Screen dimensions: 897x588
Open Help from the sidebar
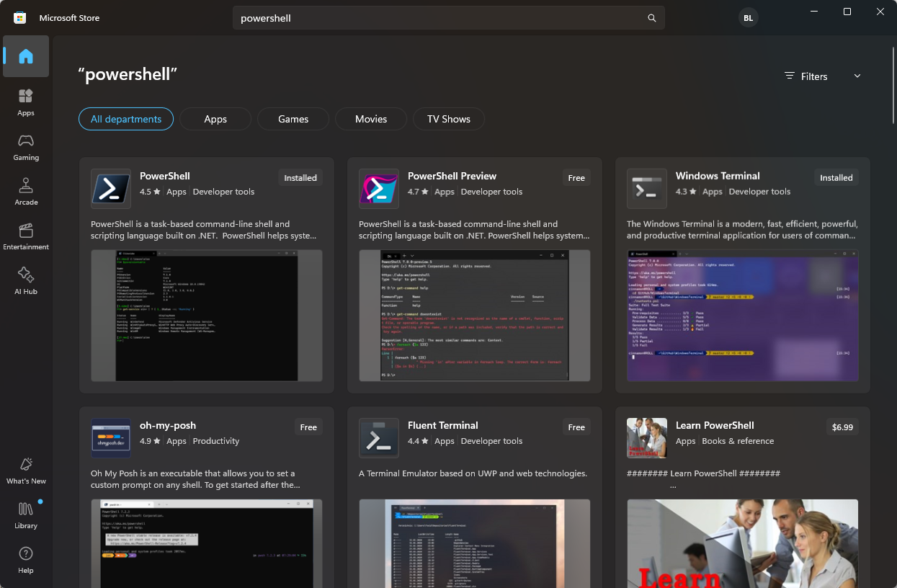point(26,559)
